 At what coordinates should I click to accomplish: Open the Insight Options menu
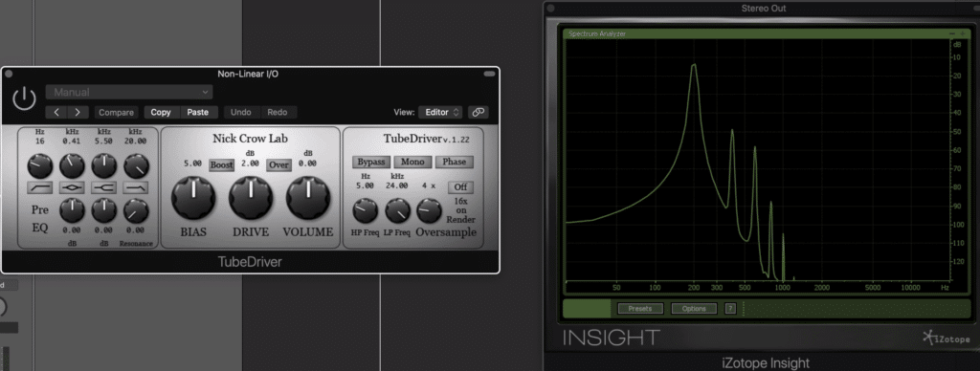[694, 309]
